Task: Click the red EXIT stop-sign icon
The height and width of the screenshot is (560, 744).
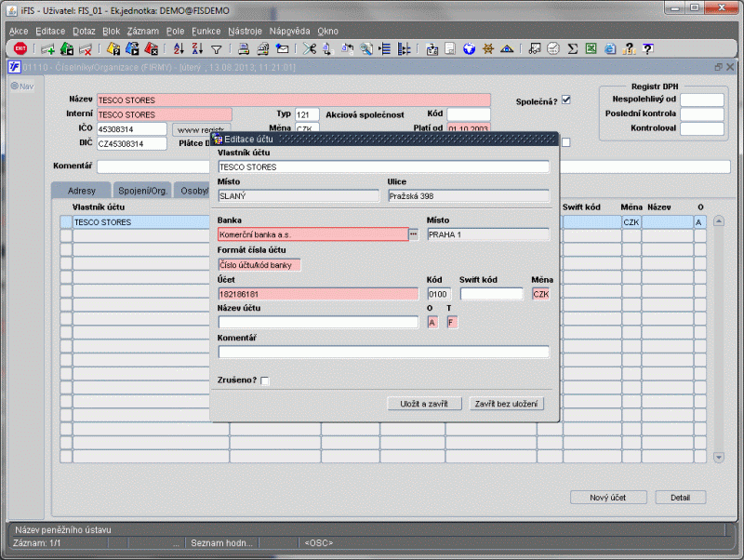Action: pos(20,48)
